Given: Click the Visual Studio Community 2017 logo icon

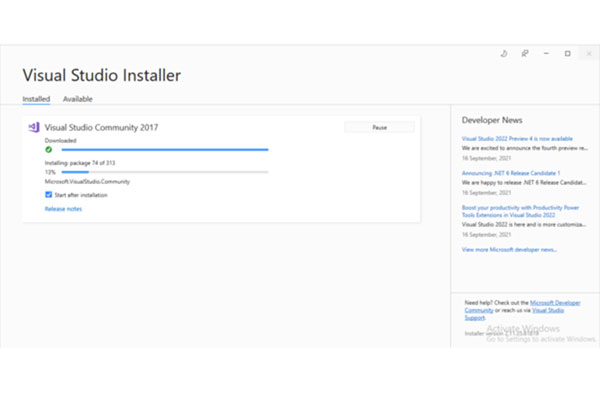Looking at the screenshot, I should click(34, 127).
